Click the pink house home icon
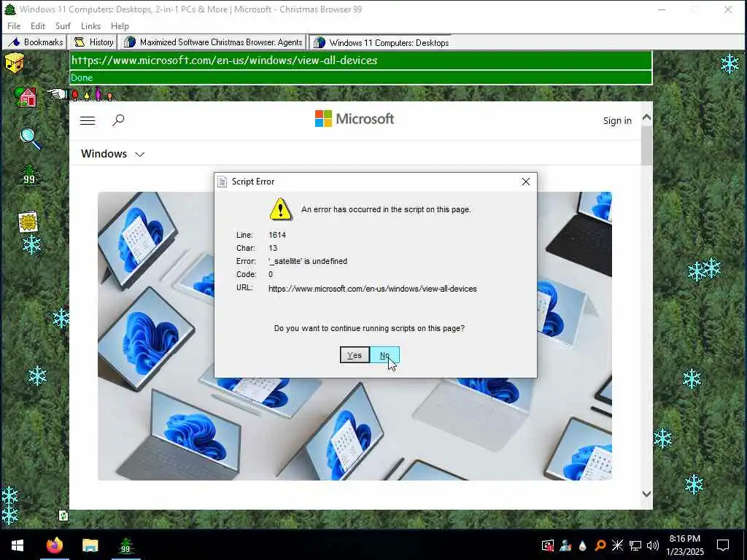Image resolution: width=747 pixels, height=560 pixels. (x=26, y=97)
